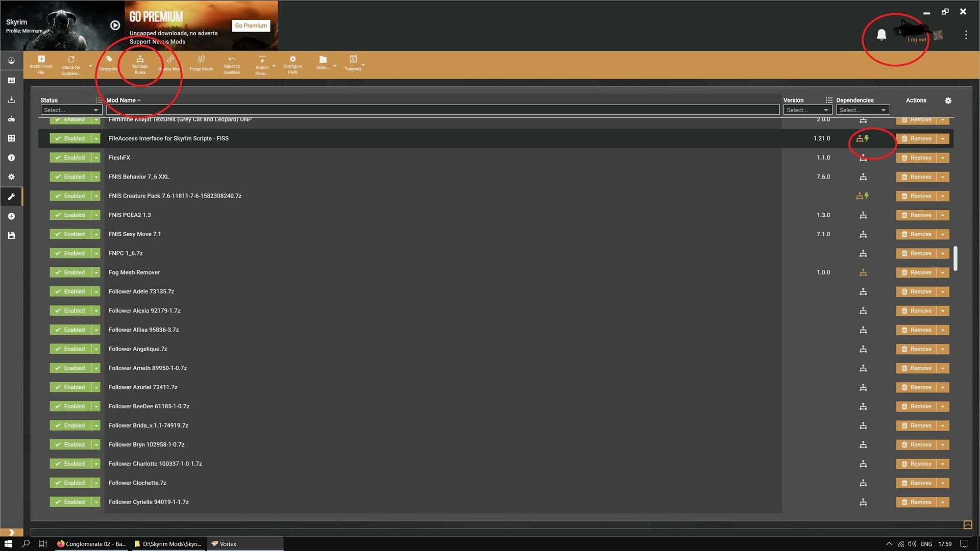
Task: Open Manage Rules tool
Action: 140,65
